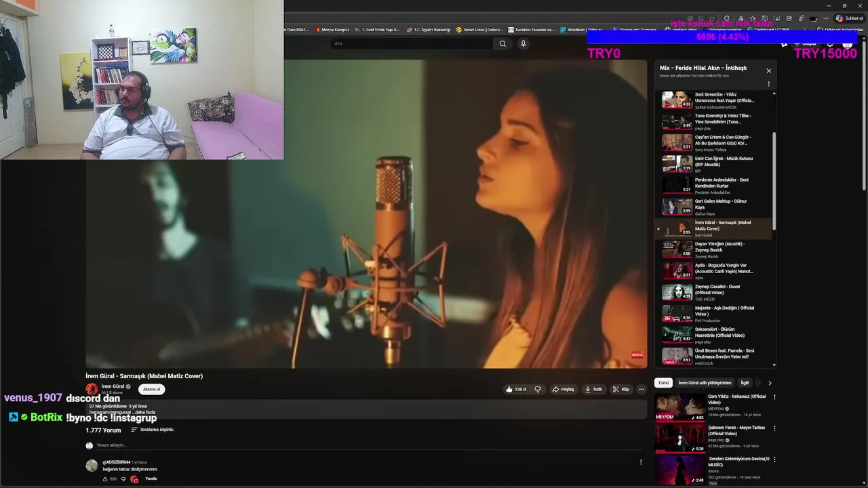Screen dimensions: 868x488
Task: Select the Tümü filter chip
Action: click(x=663, y=383)
